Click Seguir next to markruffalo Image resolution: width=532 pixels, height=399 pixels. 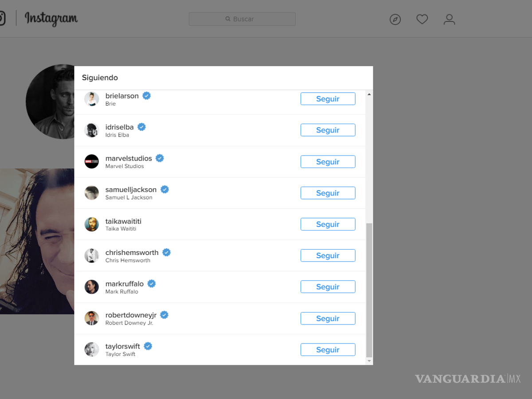328,286
